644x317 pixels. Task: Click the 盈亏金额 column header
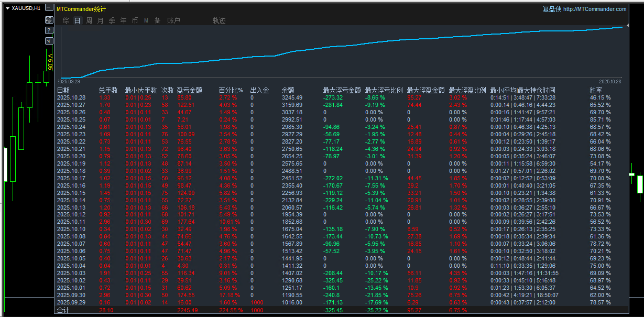tap(189, 90)
